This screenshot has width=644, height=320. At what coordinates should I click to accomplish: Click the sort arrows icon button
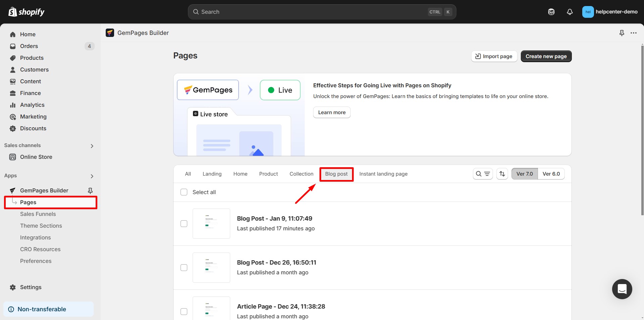pos(502,174)
